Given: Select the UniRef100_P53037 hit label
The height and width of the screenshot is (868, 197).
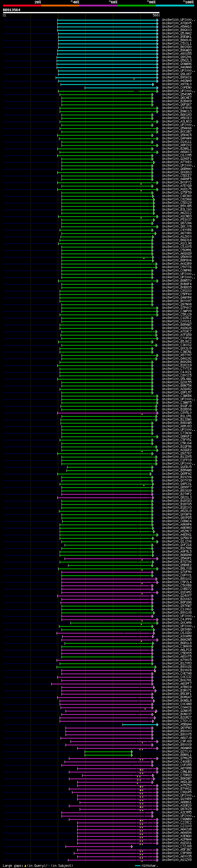Looking at the screenshot, I should (x=177, y=220).
